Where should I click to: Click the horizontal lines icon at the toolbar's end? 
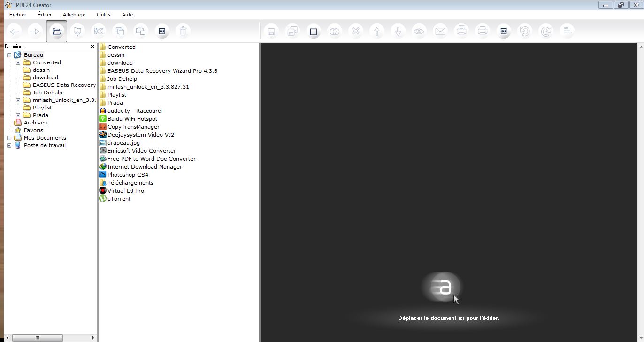tap(567, 31)
